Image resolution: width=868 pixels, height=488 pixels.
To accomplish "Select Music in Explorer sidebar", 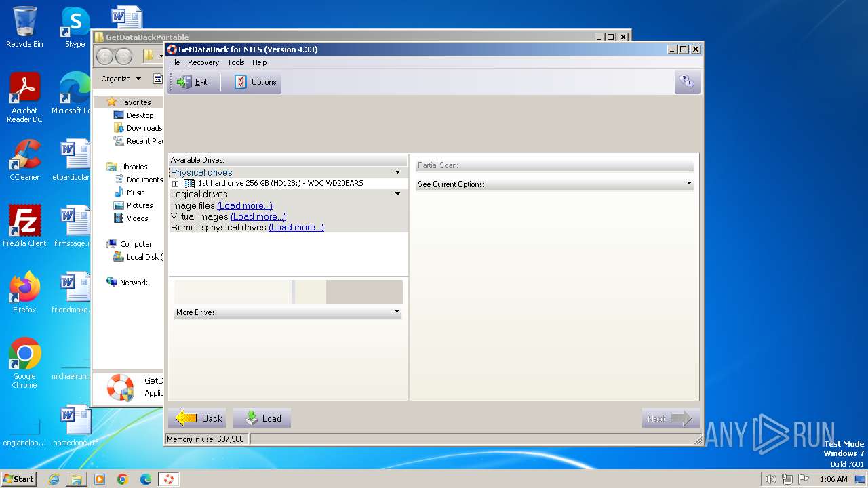I will click(136, 192).
